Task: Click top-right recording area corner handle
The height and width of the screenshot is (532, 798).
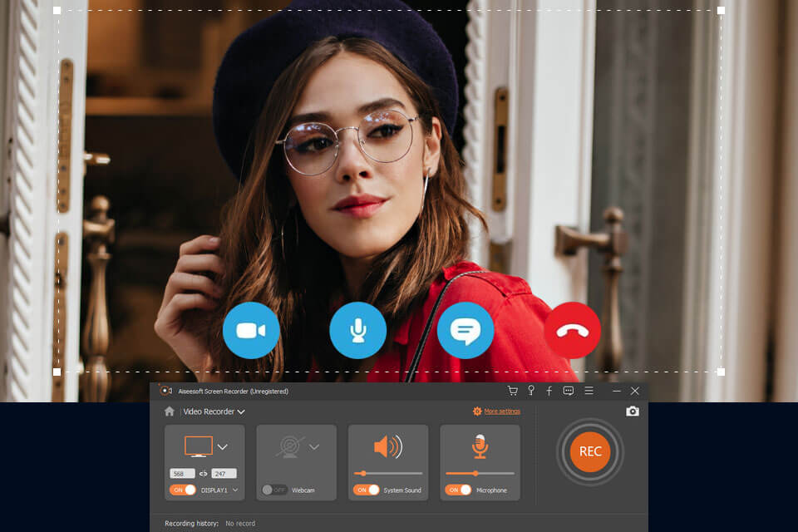Action: [721, 10]
